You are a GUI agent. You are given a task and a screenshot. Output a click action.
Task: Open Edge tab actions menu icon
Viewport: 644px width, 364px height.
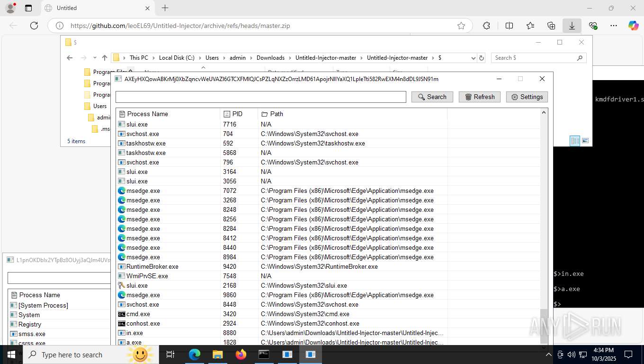(x=28, y=8)
